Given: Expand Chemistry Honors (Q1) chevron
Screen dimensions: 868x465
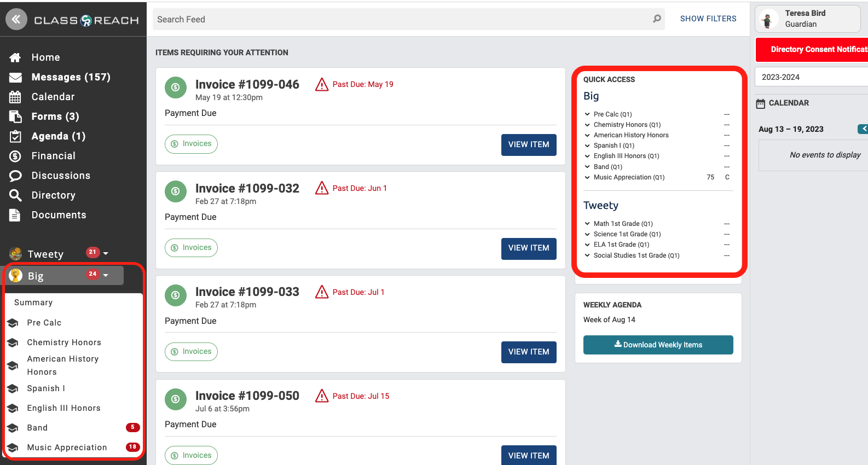Looking at the screenshot, I should tap(587, 125).
